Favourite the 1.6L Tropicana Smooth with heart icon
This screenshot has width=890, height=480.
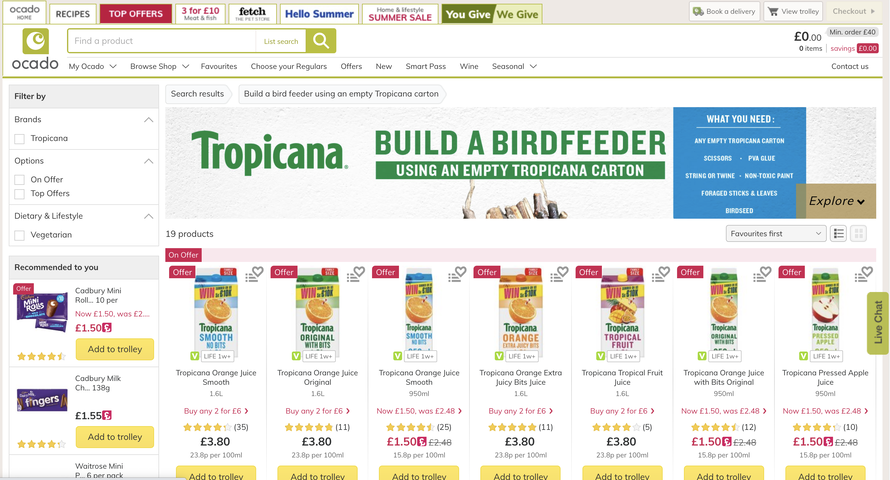pos(258,272)
